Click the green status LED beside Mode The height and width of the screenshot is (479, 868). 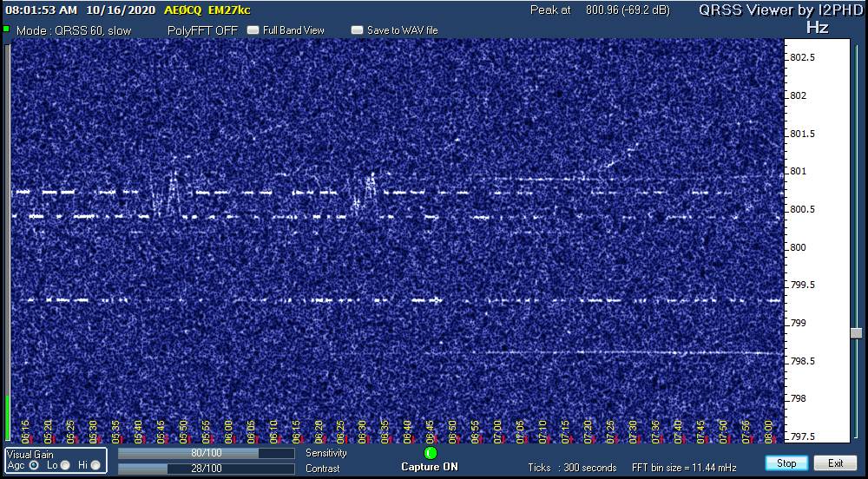click(x=6, y=30)
